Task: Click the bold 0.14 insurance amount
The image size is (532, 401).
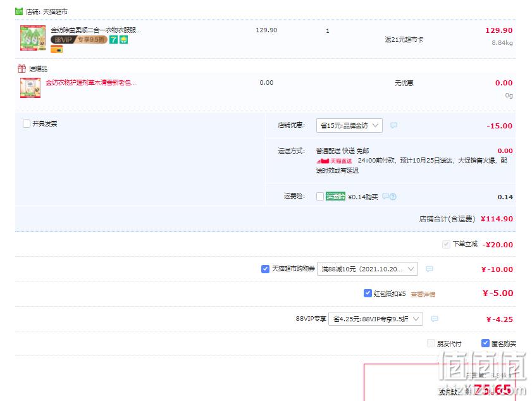Action: coord(505,197)
